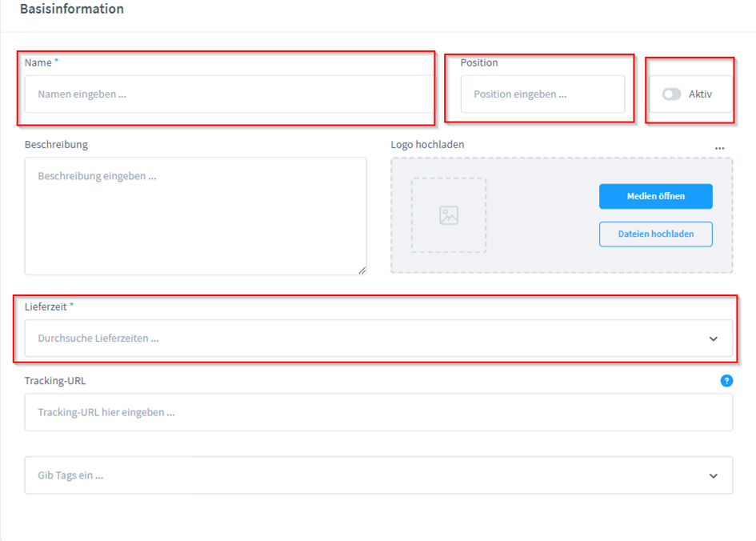Click the image placeholder icon
This screenshot has height=541, width=756.
tap(449, 215)
